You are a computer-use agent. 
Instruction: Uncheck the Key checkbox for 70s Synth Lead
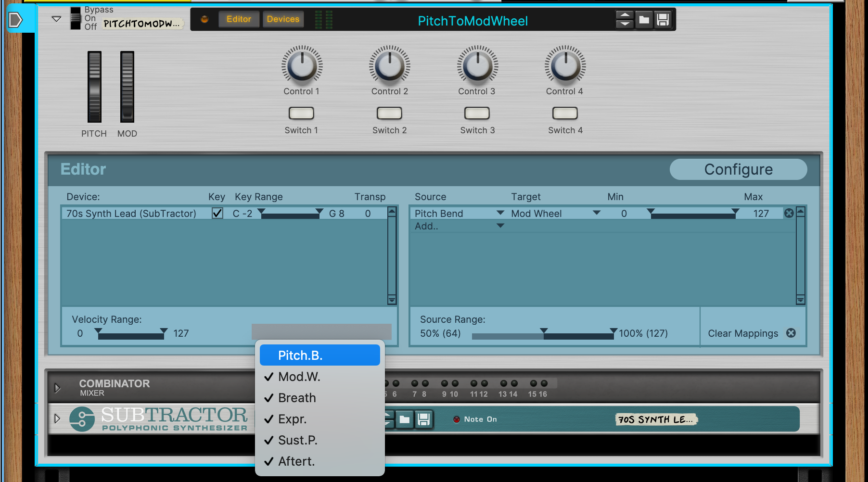click(x=217, y=213)
